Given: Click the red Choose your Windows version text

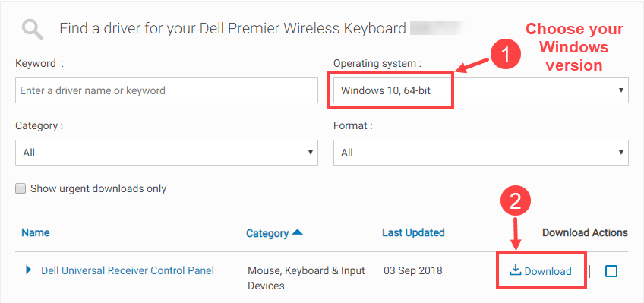Looking at the screenshot, I should (x=574, y=47).
